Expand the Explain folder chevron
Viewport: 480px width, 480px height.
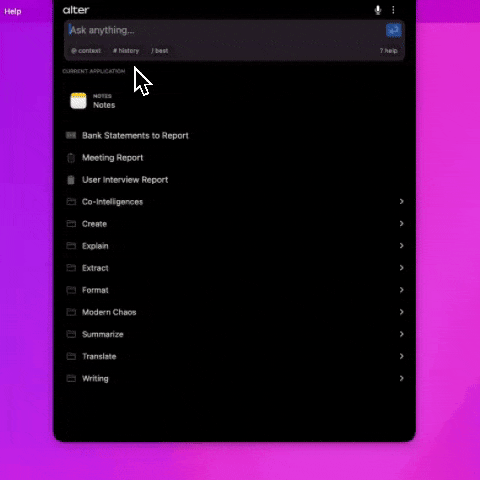point(401,246)
